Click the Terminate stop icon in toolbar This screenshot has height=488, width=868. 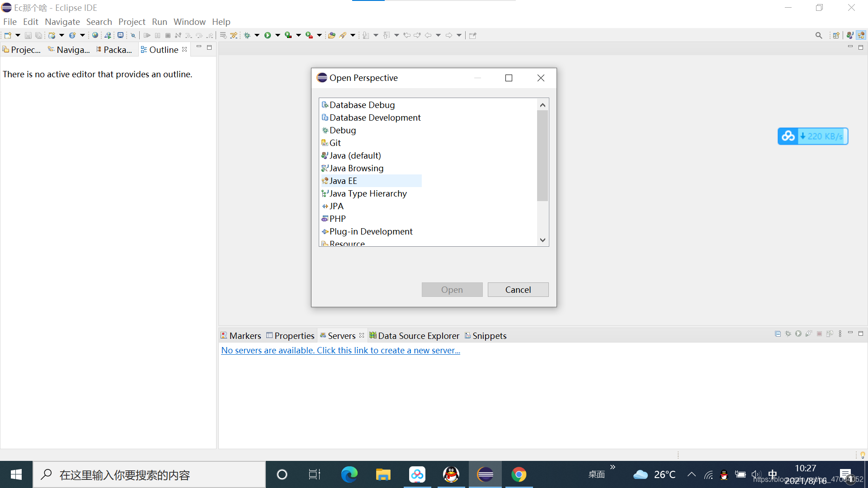(x=168, y=35)
